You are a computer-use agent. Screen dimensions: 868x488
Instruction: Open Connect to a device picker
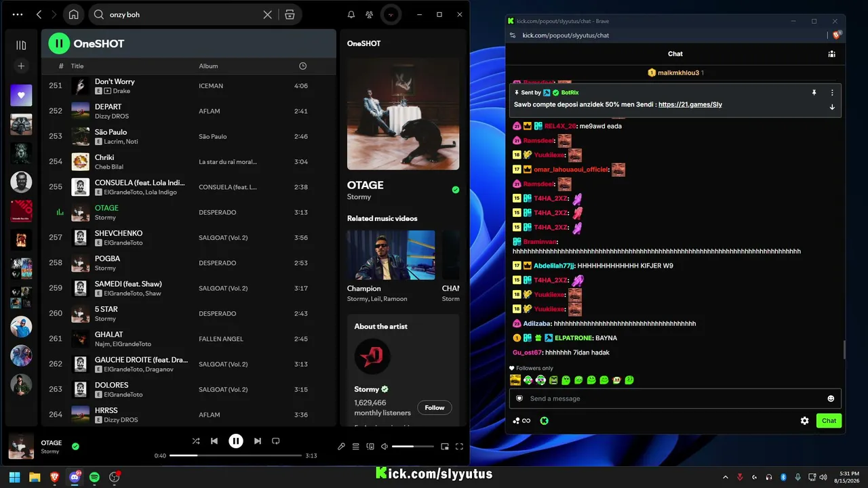(370, 447)
